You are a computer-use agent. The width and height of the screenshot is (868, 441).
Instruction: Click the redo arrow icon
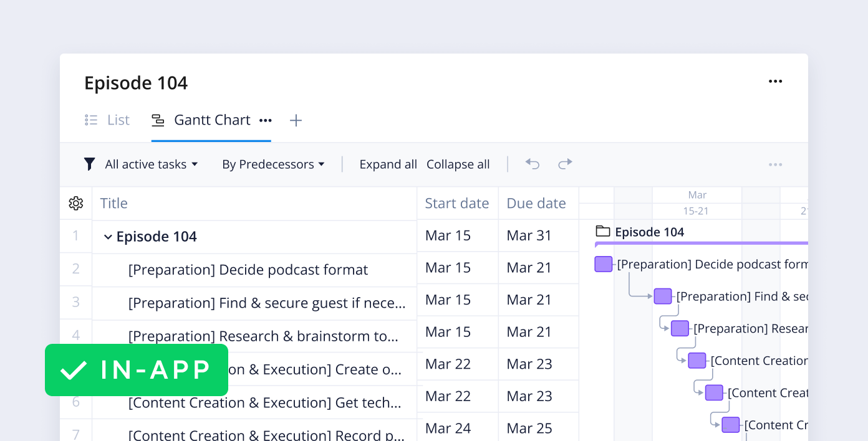coord(565,164)
